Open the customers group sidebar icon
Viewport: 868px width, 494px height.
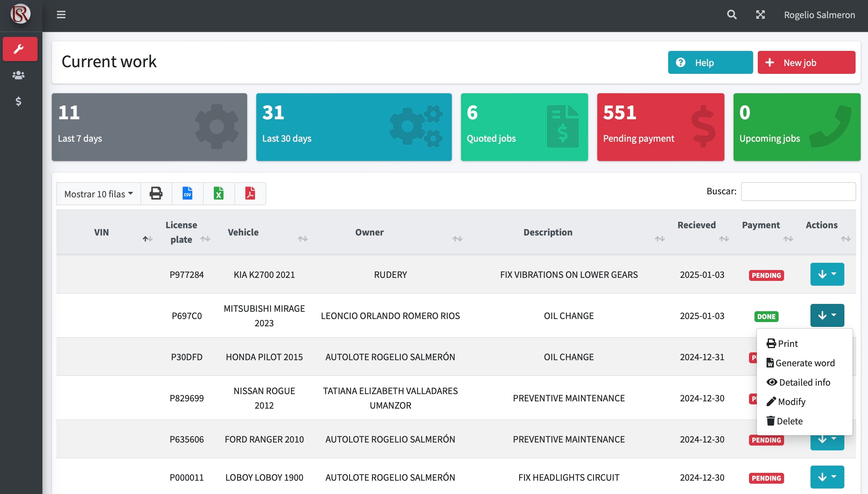click(x=18, y=75)
